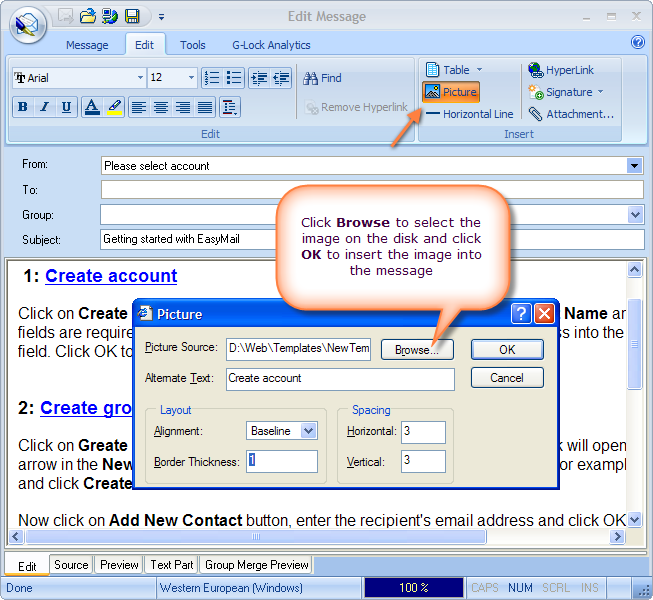Choose the yellow highlight color button
The width and height of the screenshot is (653, 600).
pos(114,107)
